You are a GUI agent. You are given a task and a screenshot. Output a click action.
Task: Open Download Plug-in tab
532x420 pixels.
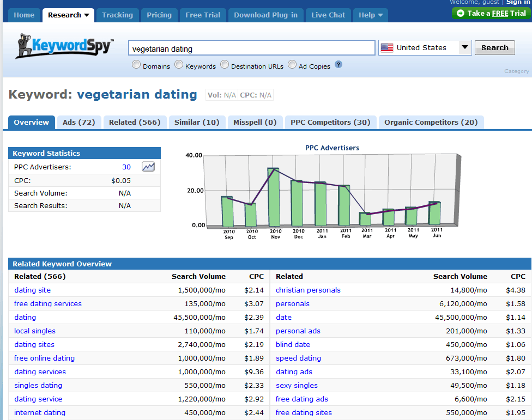point(265,15)
